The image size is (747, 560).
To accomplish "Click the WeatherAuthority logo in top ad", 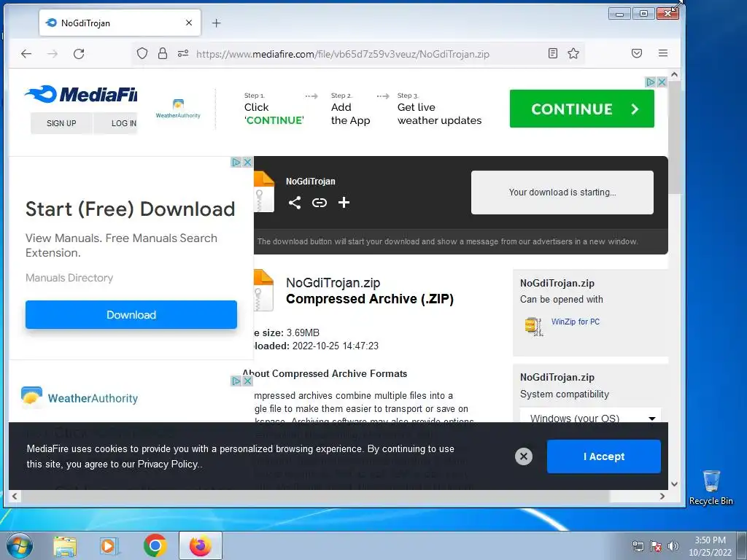I will 178,109.
